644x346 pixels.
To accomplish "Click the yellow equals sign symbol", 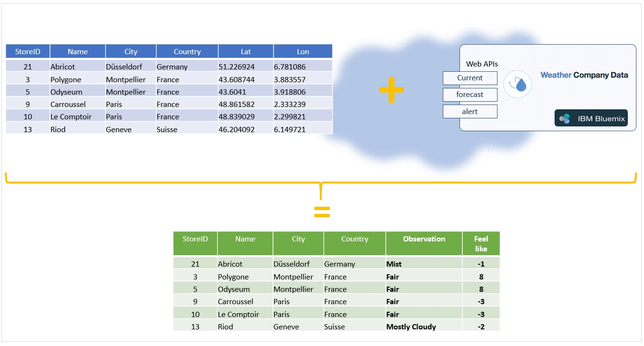I will tap(322, 212).
